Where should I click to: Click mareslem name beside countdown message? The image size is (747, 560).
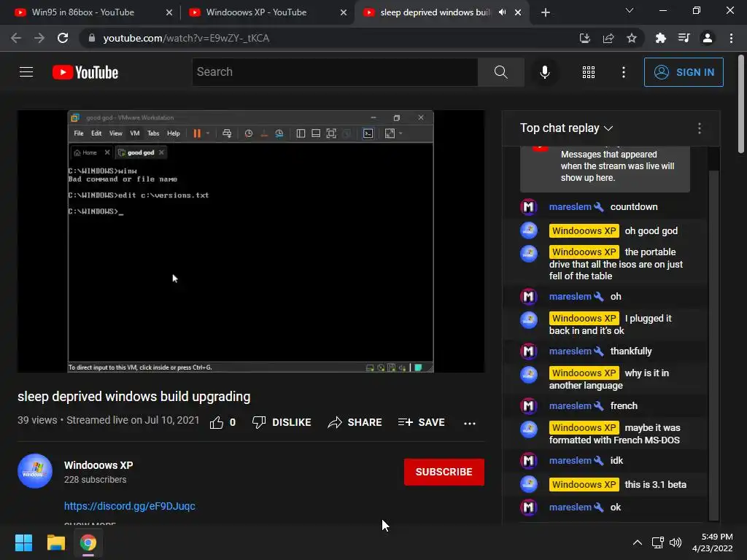570,206
